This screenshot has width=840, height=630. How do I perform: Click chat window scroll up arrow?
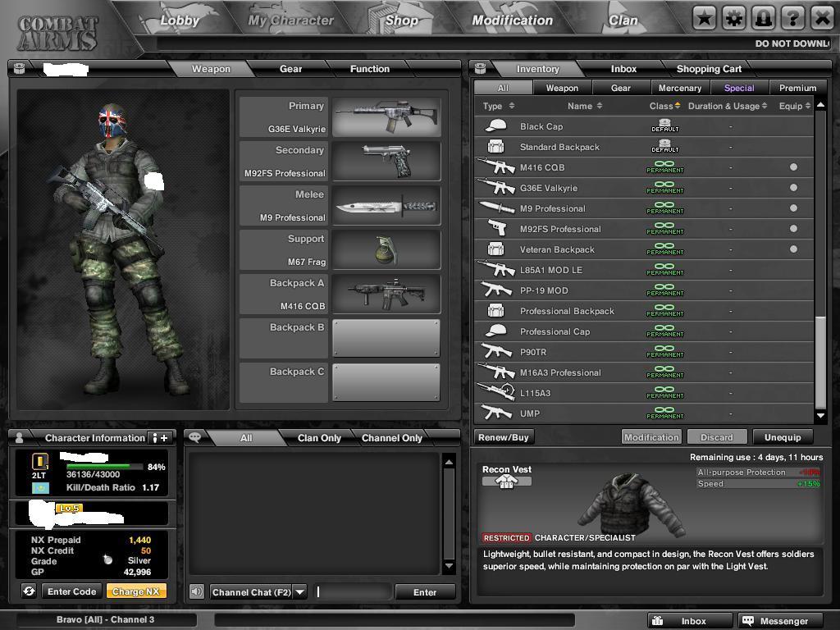(449, 462)
